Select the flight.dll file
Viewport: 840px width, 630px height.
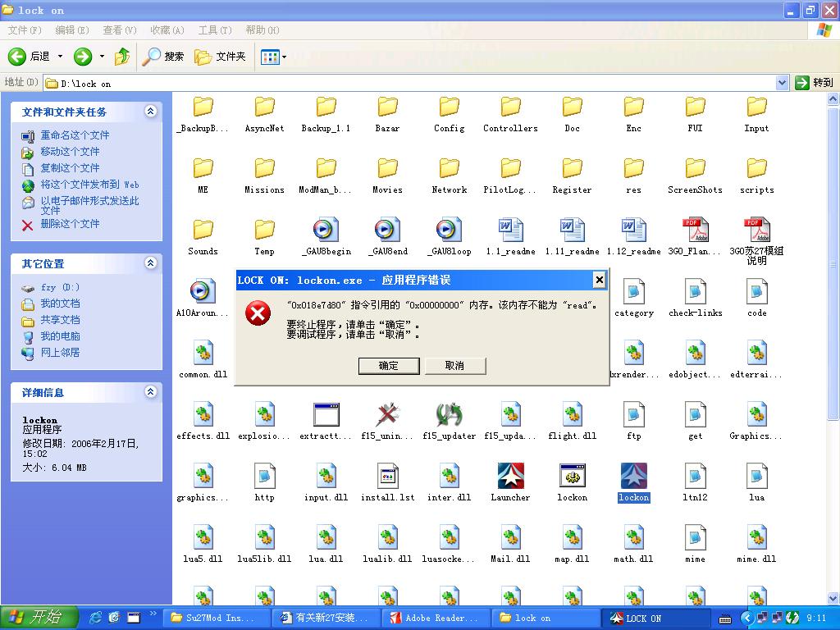click(x=572, y=414)
